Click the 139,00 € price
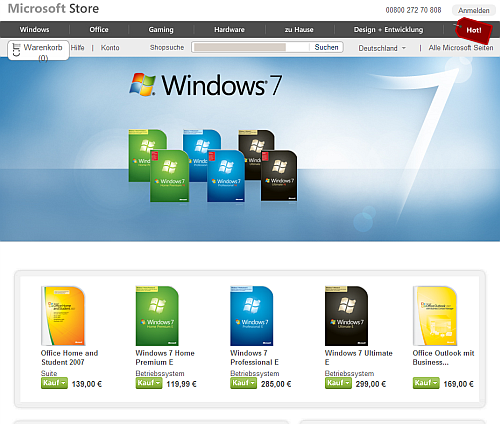This screenshot has width=500, height=424. pos(87,384)
